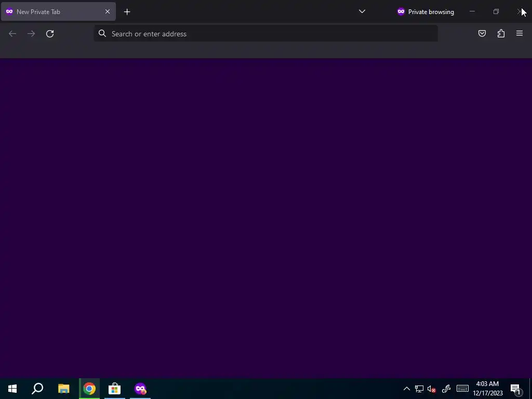532x399 pixels.
Task: Go forward using the forward arrow
Action: point(31,34)
